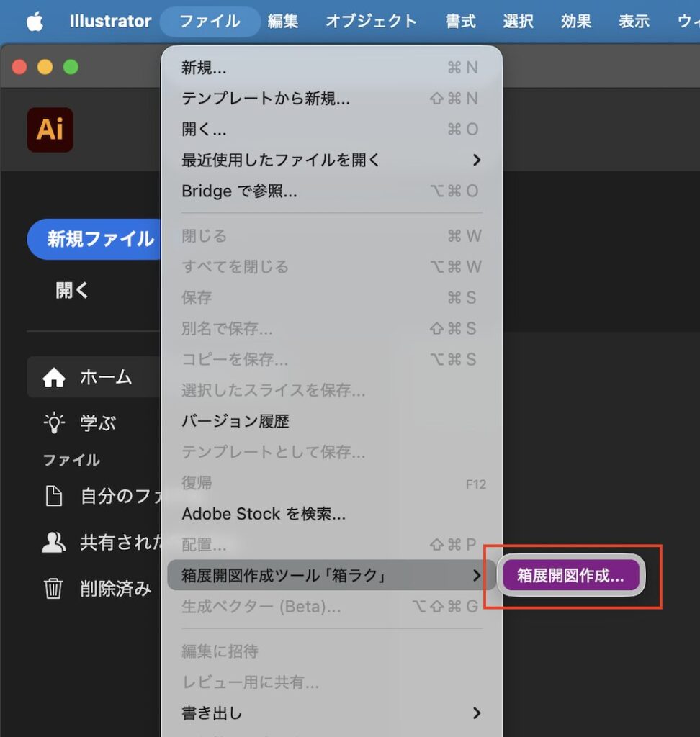Open the 書式 menu

(x=460, y=21)
